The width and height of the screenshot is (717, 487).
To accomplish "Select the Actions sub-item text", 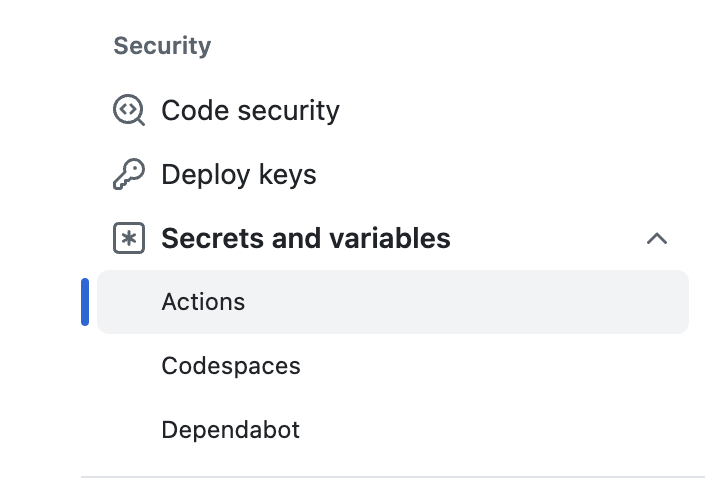I will (x=203, y=302).
